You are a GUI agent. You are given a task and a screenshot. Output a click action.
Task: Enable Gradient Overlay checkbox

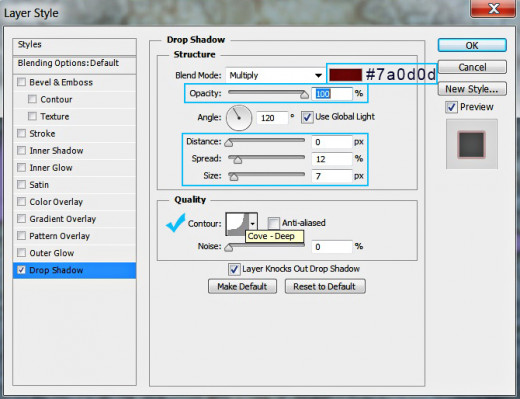22,219
